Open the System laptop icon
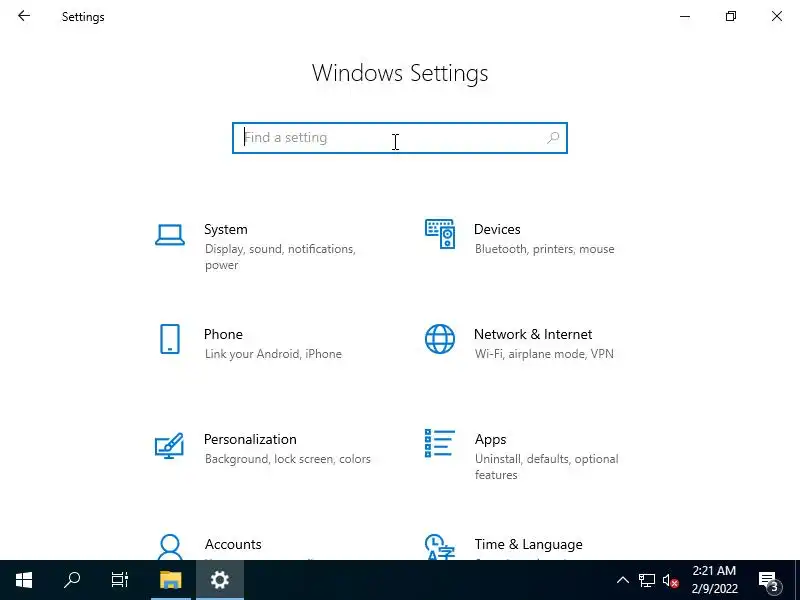The width and height of the screenshot is (800, 600). click(170, 235)
